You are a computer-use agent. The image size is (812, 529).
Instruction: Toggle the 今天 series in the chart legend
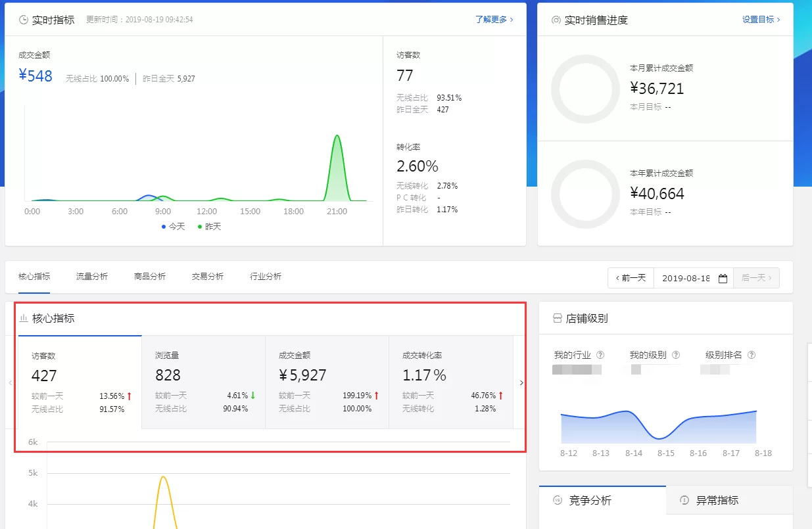coord(174,226)
